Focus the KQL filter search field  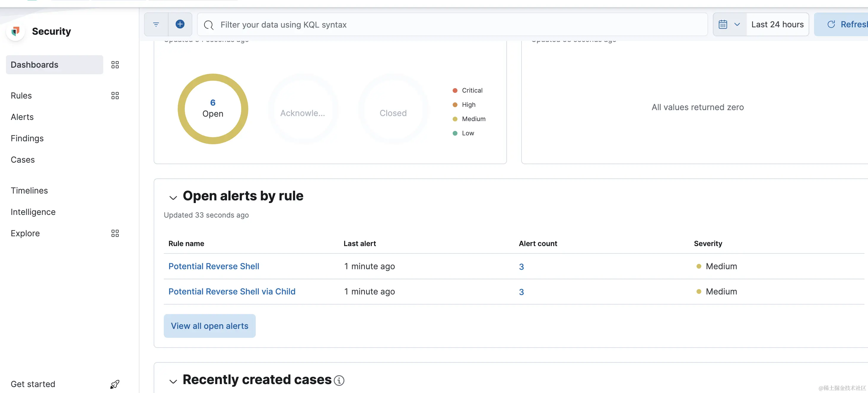pyautogui.click(x=452, y=25)
